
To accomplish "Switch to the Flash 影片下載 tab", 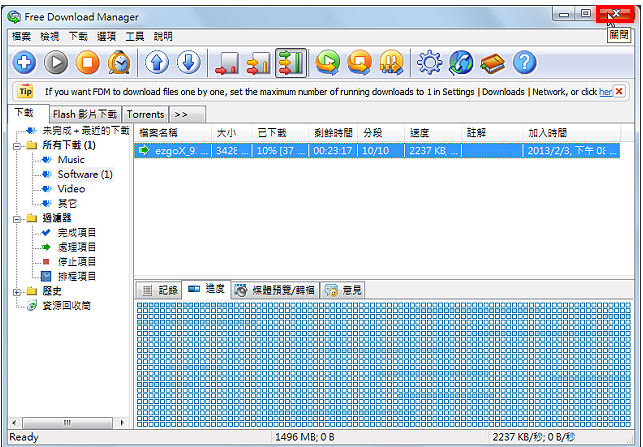I will 85,114.
